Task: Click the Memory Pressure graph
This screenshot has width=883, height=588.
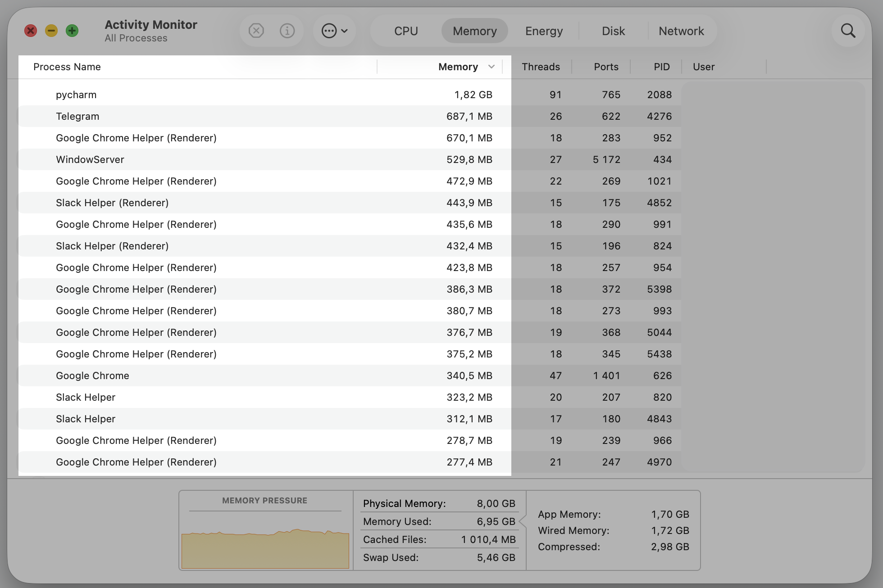Action: tap(265, 548)
